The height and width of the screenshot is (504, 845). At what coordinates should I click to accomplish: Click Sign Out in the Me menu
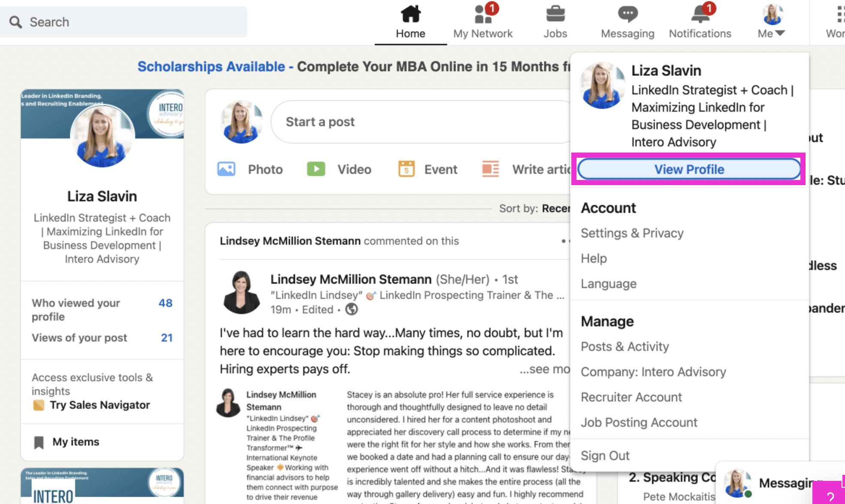(605, 455)
